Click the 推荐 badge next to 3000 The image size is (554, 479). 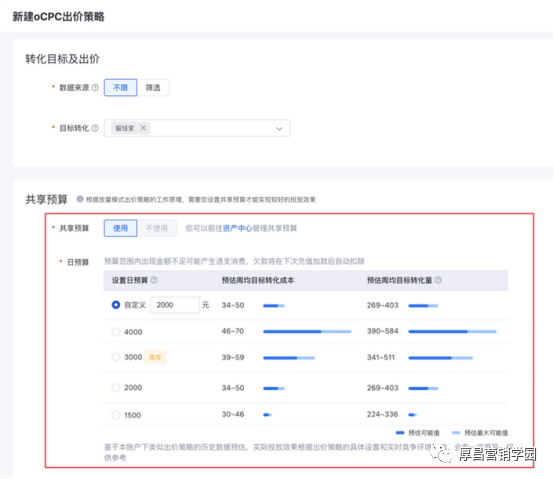tap(155, 357)
